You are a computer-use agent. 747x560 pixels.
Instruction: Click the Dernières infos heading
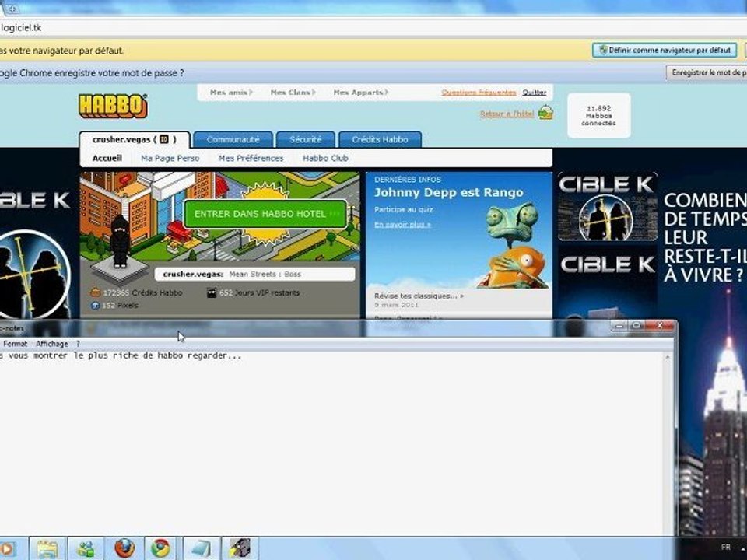click(407, 180)
